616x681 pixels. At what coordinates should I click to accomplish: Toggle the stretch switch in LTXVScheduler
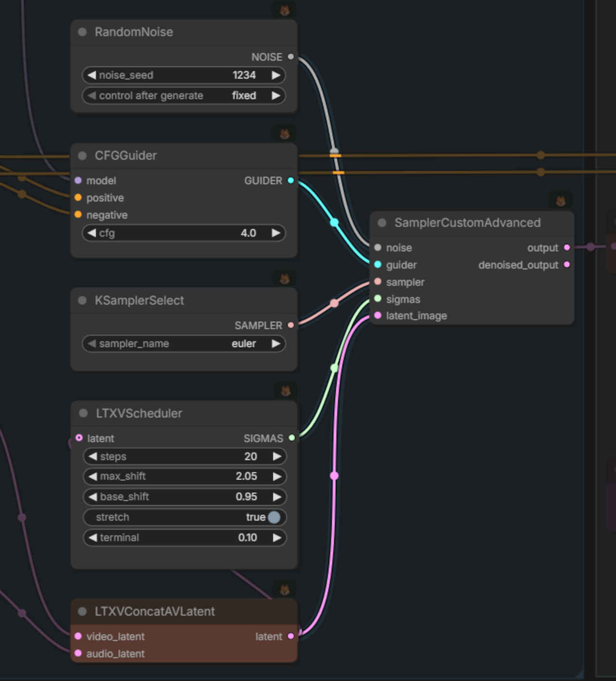click(274, 517)
